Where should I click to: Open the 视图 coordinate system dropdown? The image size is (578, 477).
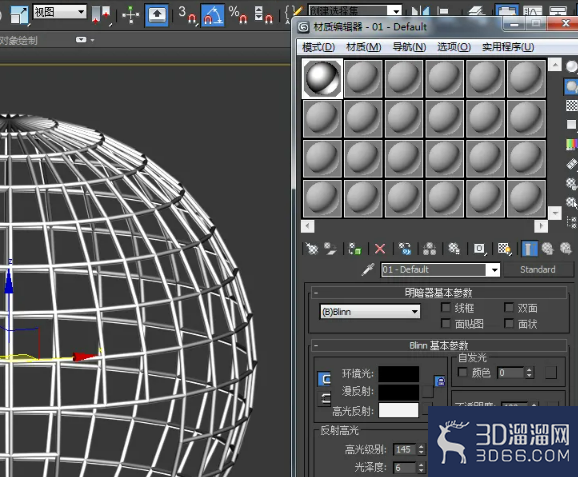(60, 12)
